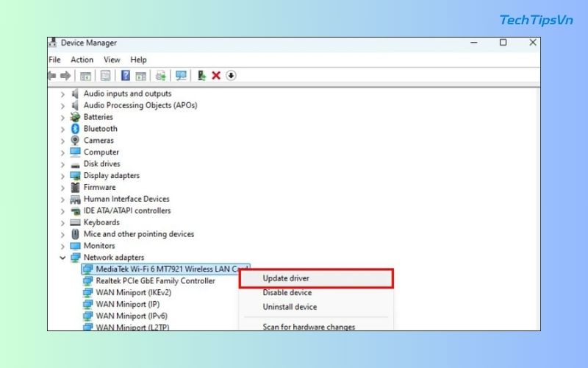Select WAN Miniport (L2TP) row
The height and width of the screenshot is (368, 588).
[132, 327]
